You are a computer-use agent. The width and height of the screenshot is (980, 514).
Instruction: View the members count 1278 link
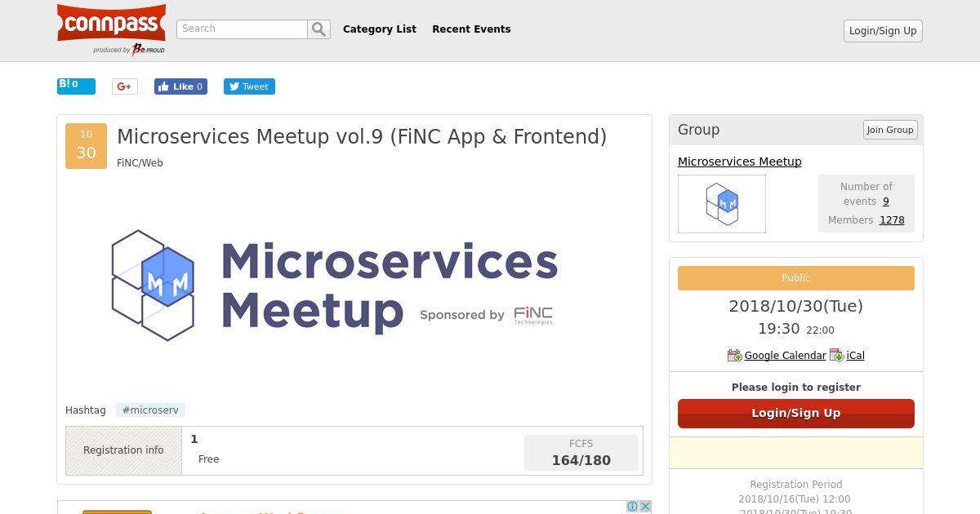pos(891,220)
